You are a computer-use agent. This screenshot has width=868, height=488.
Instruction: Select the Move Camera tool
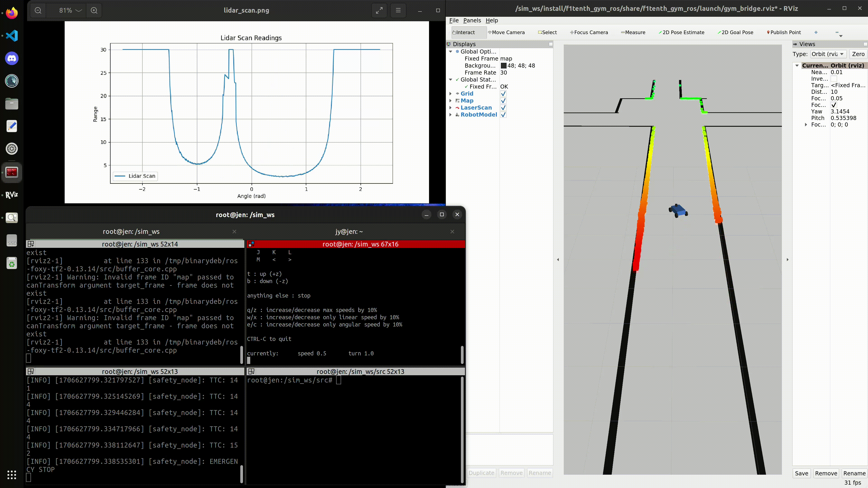pos(506,32)
